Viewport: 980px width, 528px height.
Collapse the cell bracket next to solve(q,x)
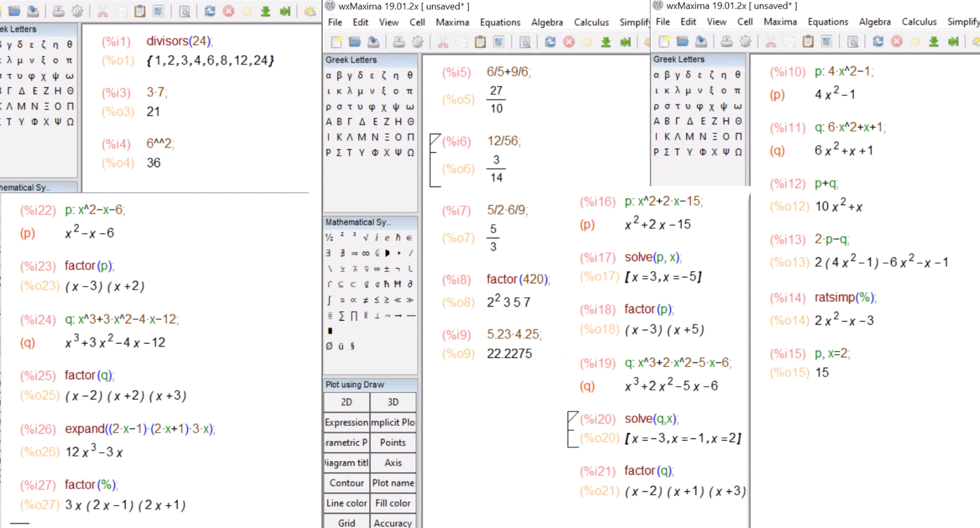coord(572,417)
